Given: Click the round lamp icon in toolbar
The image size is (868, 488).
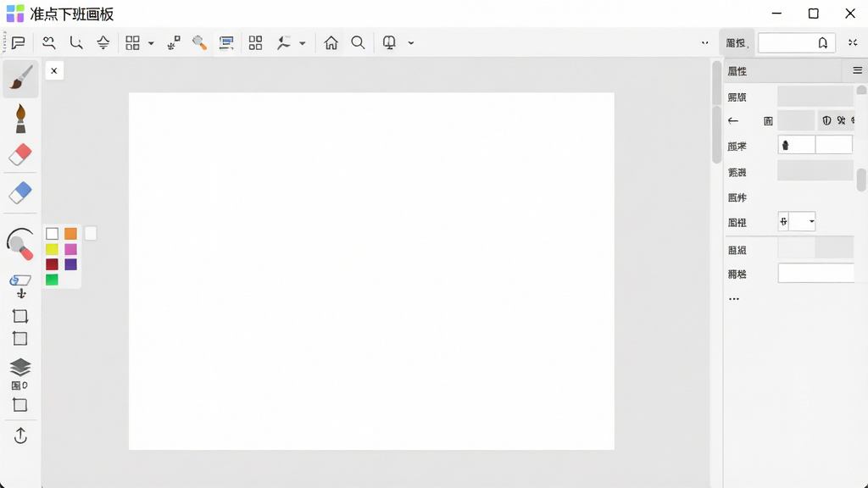Looking at the screenshot, I should (x=389, y=42).
